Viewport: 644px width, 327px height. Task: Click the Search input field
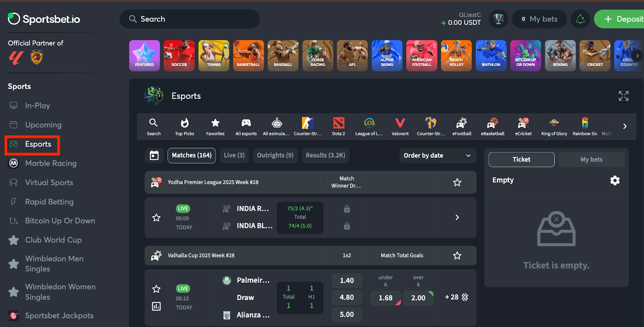click(x=190, y=19)
